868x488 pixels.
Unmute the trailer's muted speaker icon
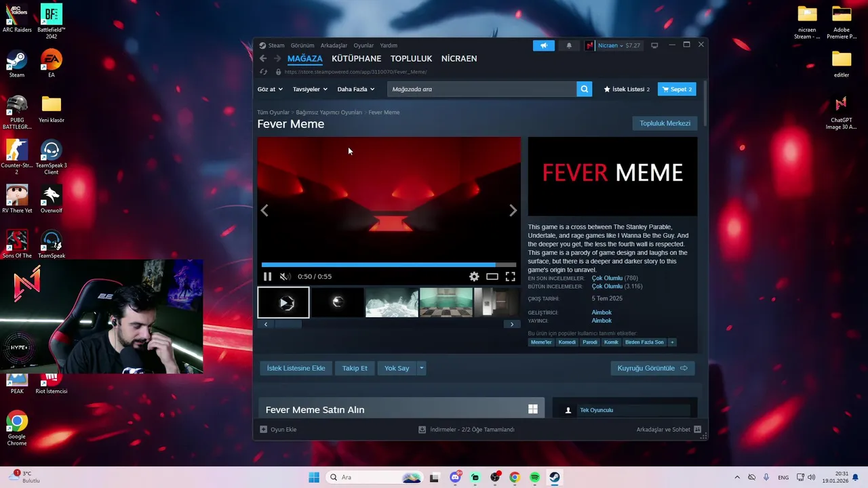tap(285, 277)
